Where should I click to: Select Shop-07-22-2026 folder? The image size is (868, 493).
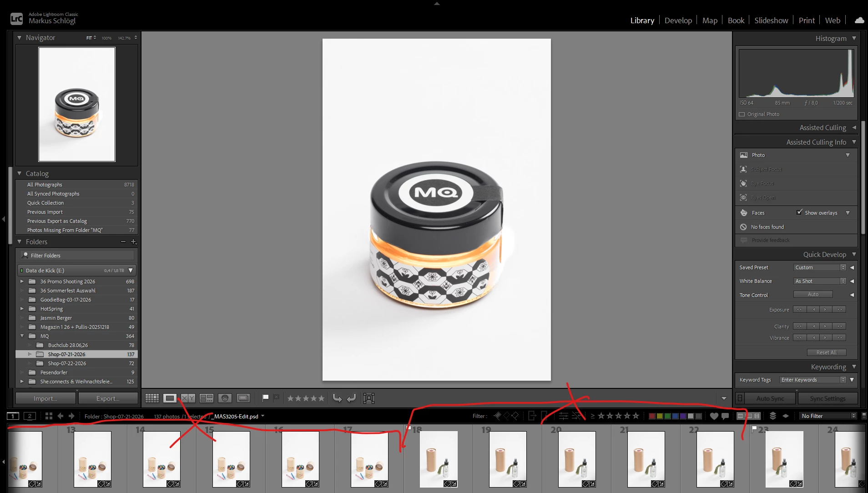76,363
